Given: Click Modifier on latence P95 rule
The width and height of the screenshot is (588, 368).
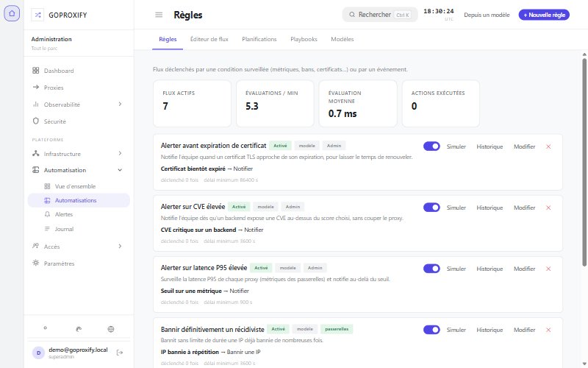Looking at the screenshot, I should [524, 269].
